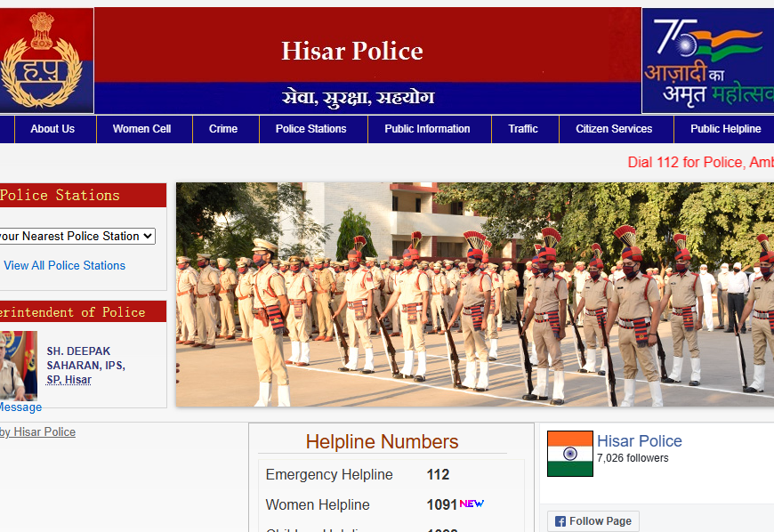The height and width of the screenshot is (532, 774).
Task: Open the Public Information menu
Action: [x=427, y=129]
